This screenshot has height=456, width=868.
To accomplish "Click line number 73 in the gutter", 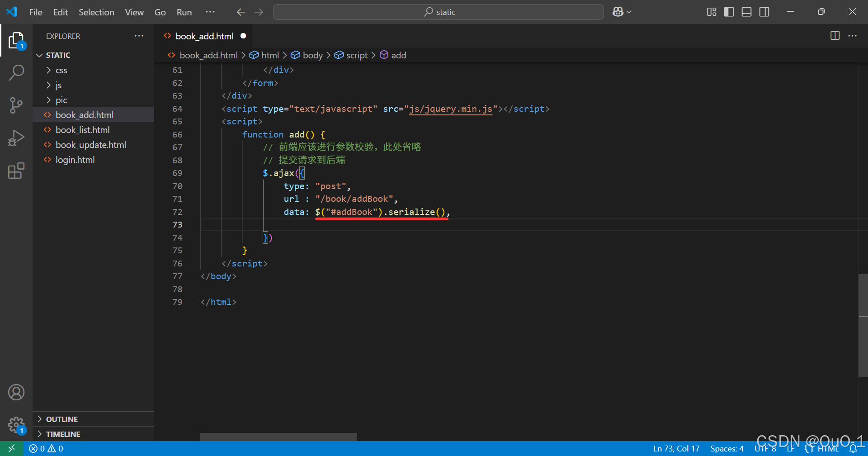I will coord(177,225).
